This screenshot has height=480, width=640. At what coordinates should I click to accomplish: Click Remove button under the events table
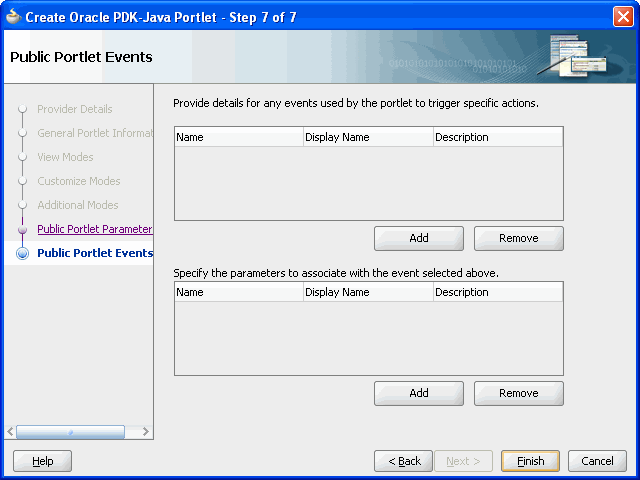[519, 238]
